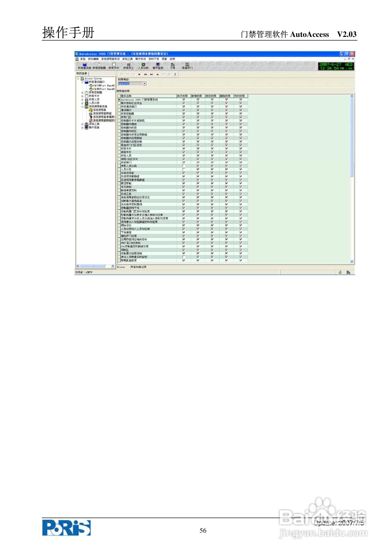Enable 执行权限 checkbox for 所有人员分类
Screen dimensions: 392x555
click(x=184, y=166)
